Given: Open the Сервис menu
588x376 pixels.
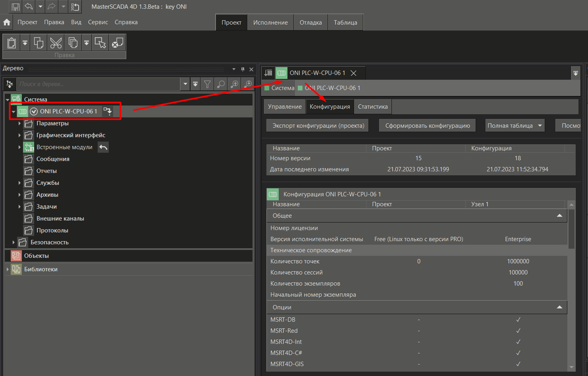Looking at the screenshot, I should coord(98,22).
